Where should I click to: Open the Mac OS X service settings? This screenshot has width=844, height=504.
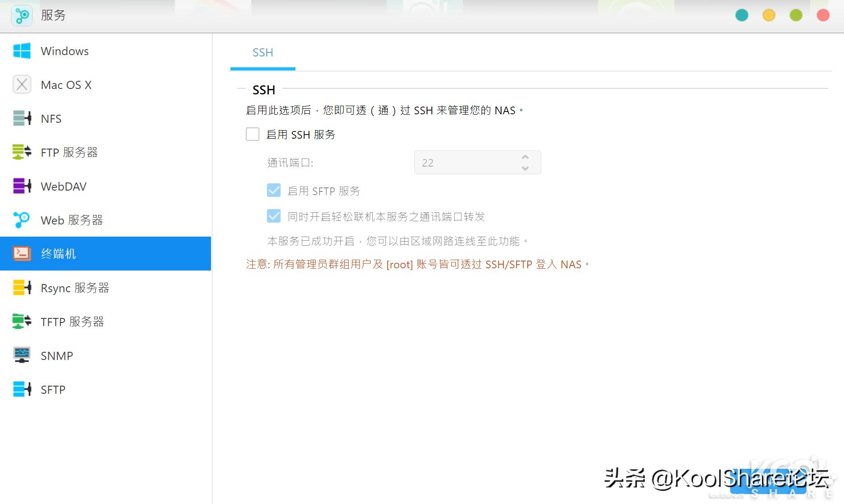66,84
